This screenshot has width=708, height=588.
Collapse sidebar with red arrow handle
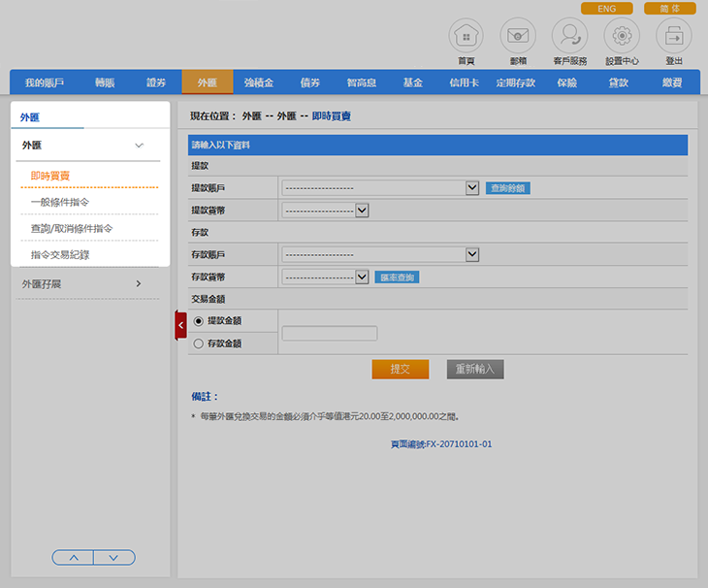click(180, 325)
